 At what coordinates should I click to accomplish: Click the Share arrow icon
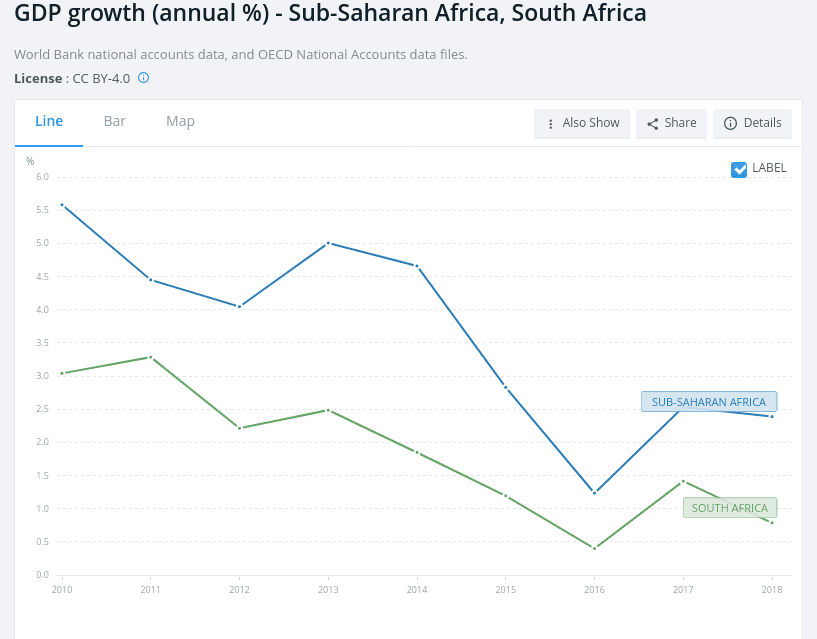653,124
